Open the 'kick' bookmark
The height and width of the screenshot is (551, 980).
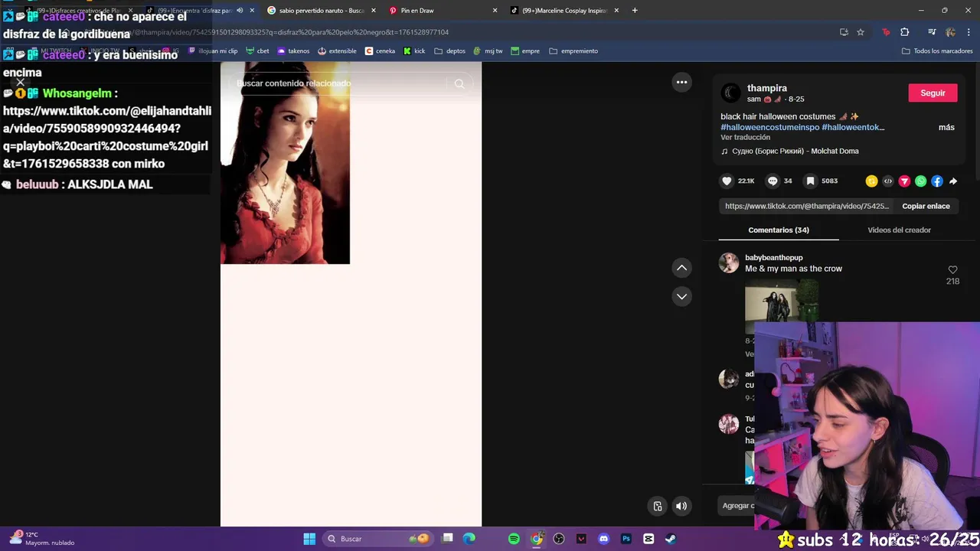414,51
